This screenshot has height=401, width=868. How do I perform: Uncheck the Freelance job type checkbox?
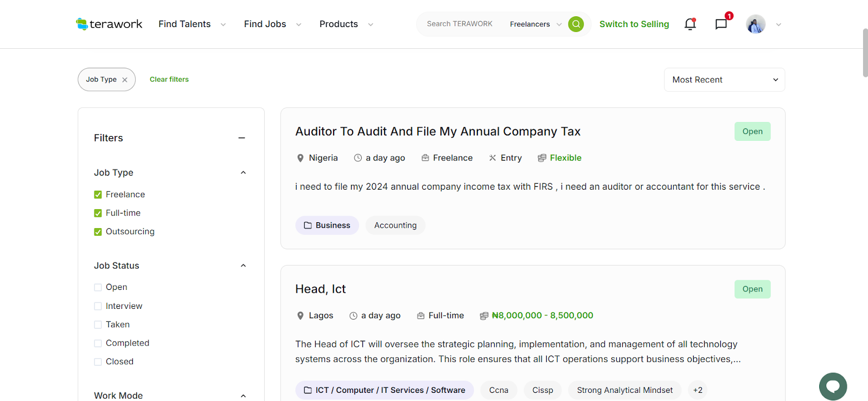click(x=98, y=195)
